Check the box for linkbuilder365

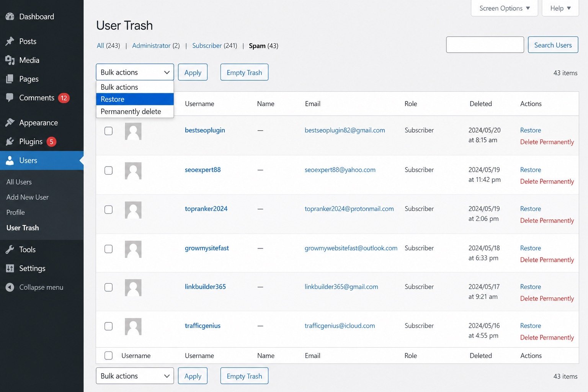109,287
